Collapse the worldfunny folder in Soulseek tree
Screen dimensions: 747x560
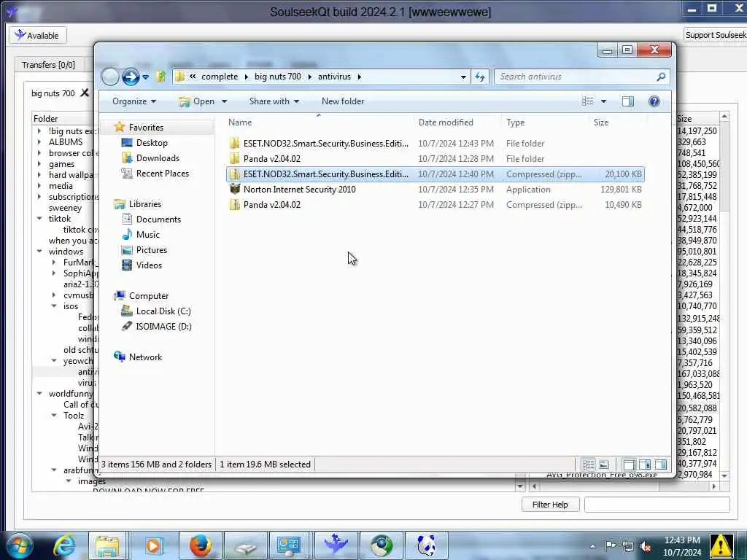39,394
